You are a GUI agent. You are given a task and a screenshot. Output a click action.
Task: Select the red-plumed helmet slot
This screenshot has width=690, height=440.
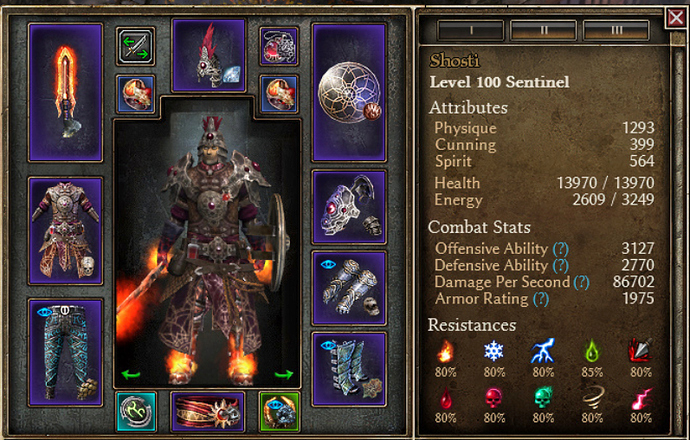click(209, 55)
